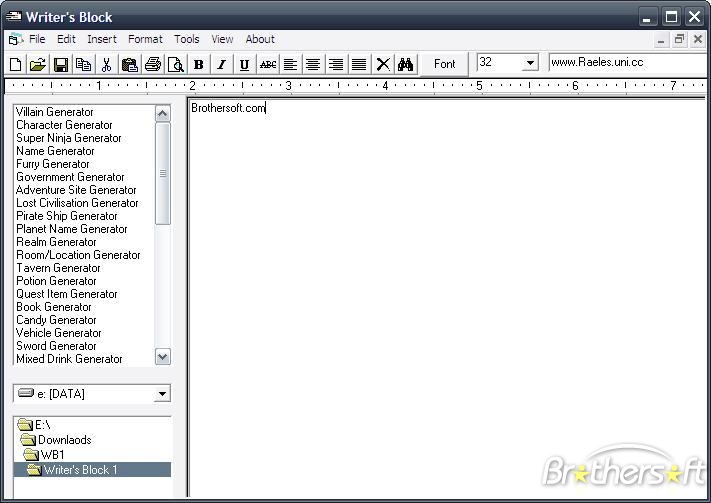Viewport: 711px width, 503px height.
Task: Toggle Underline formatting
Action: [x=244, y=65]
